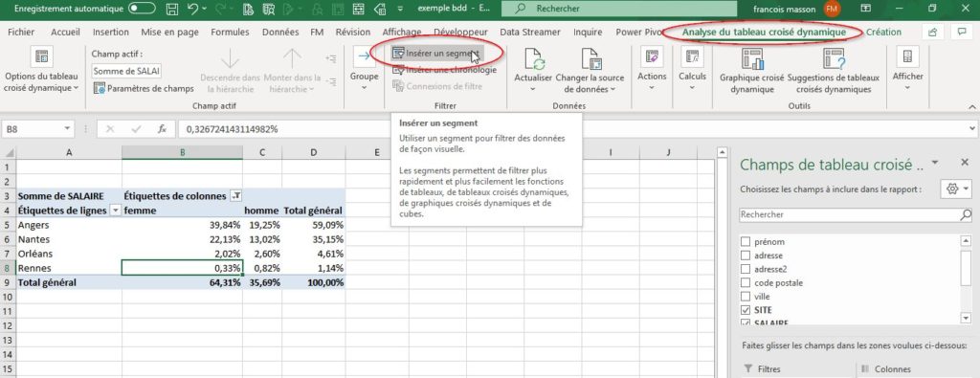Open the Données ribbon tab
The image size is (980, 378).
point(280,32)
